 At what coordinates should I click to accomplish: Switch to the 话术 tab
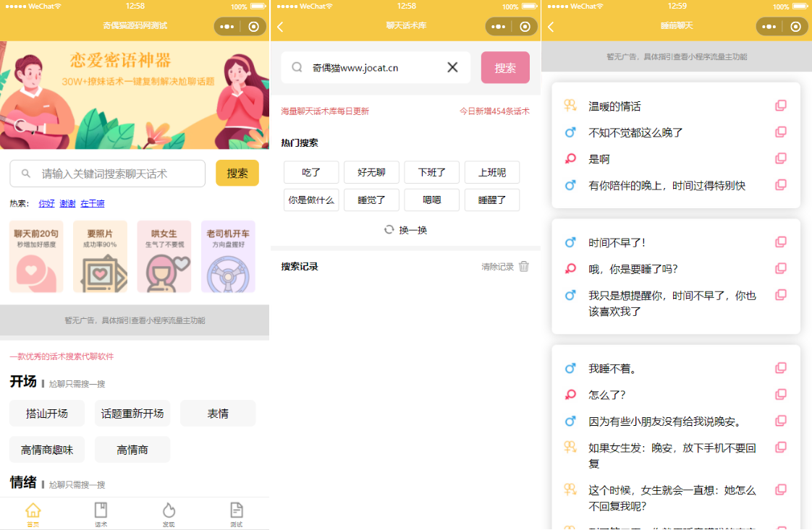[101, 514]
